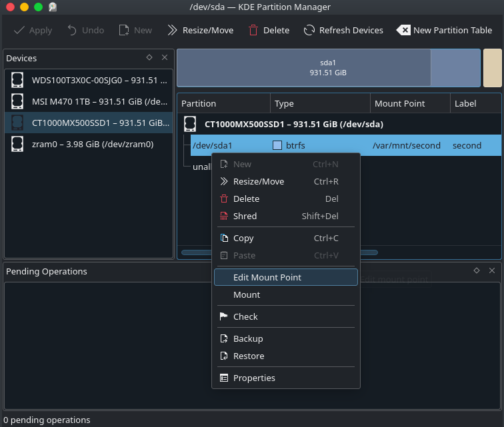
Task: Click the Undo arrow icon in toolbar
Action: tap(72, 30)
